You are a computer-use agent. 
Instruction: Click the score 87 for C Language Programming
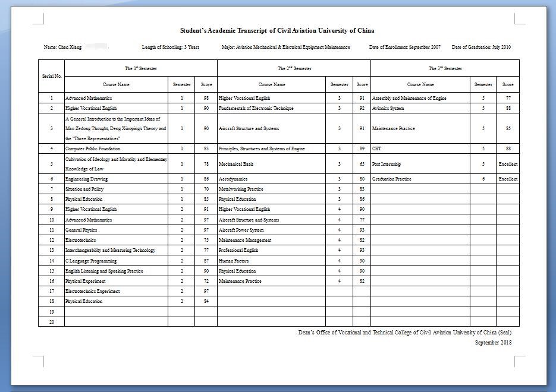click(x=206, y=261)
